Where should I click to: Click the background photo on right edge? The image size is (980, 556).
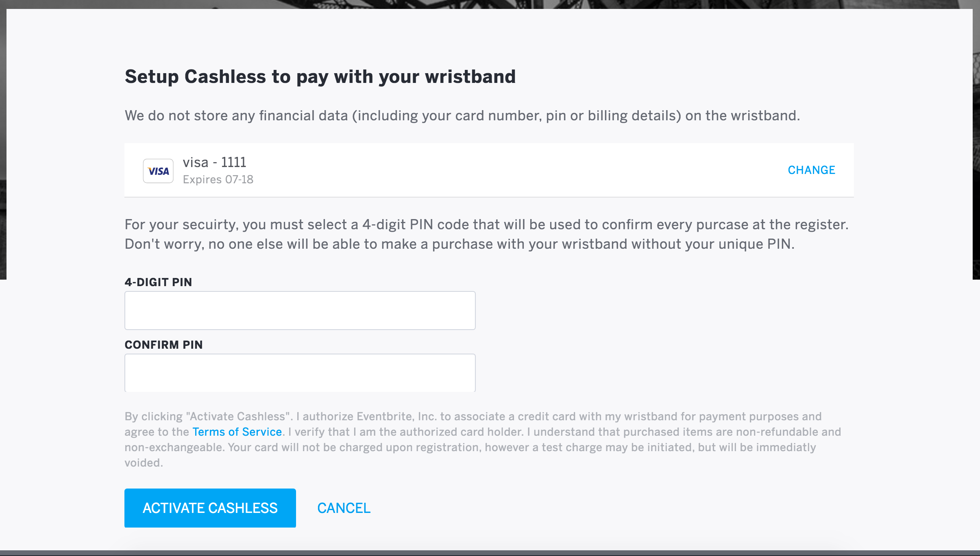[x=976, y=142]
